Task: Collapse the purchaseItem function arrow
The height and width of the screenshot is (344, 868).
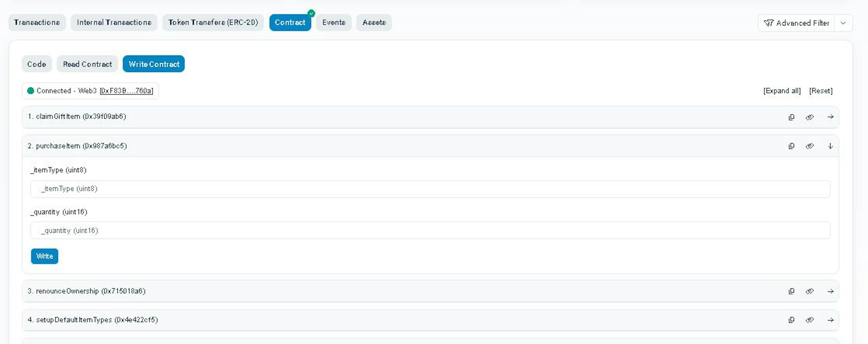Action: (x=830, y=146)
